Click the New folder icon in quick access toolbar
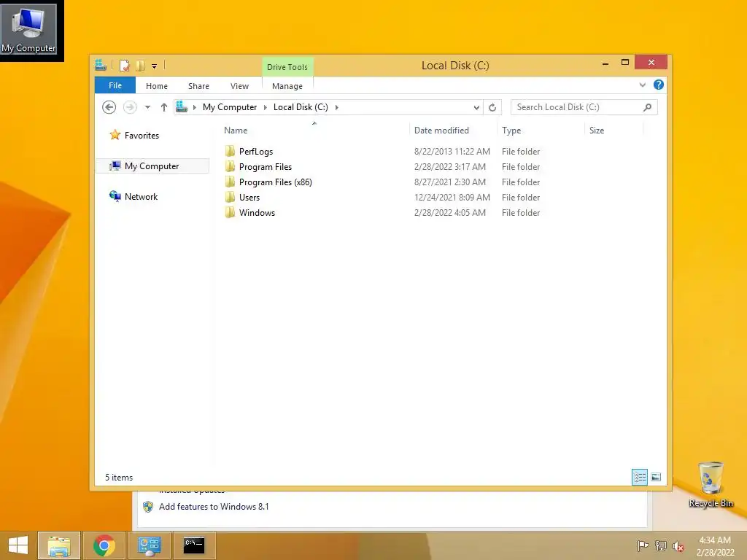The height and width of the screenshot is (560, 747). coord(141,66)
